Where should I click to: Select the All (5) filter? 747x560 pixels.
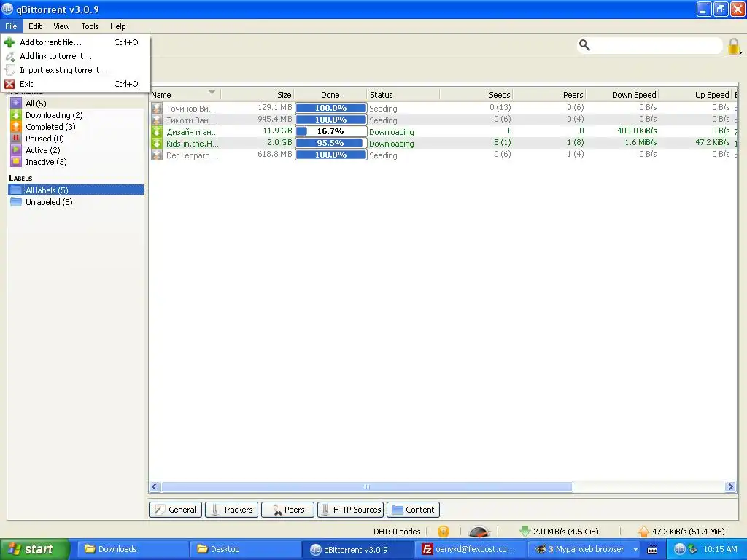[76, 104]
